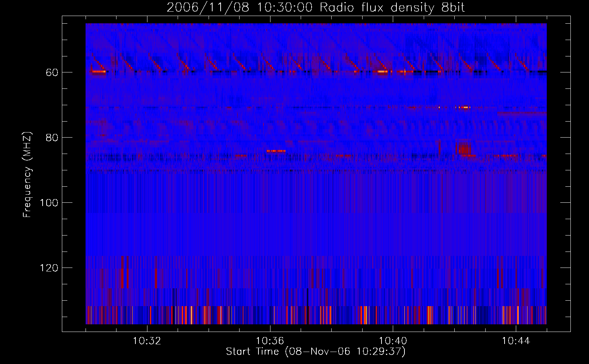Click the '10:32' time tick label

point(147,341)
